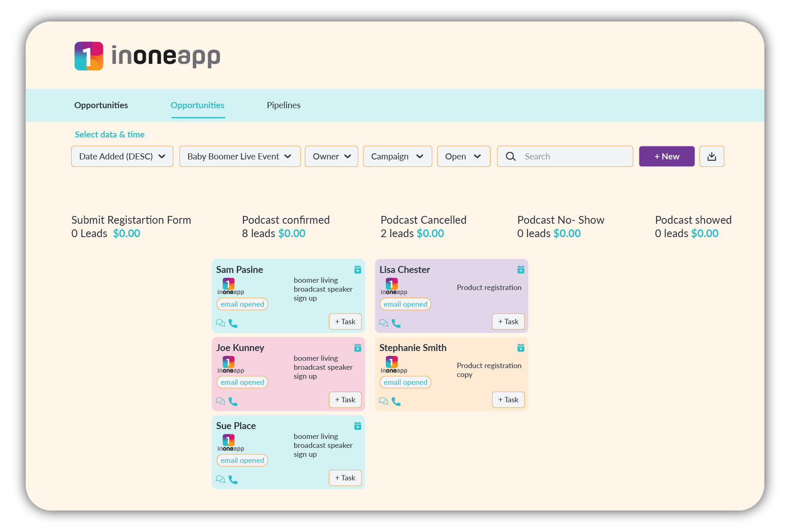The image size is (790, 532).
Task: Click Product registration copy text on Stephanie card
Action: pyautogui.click(x=489, y=370)
